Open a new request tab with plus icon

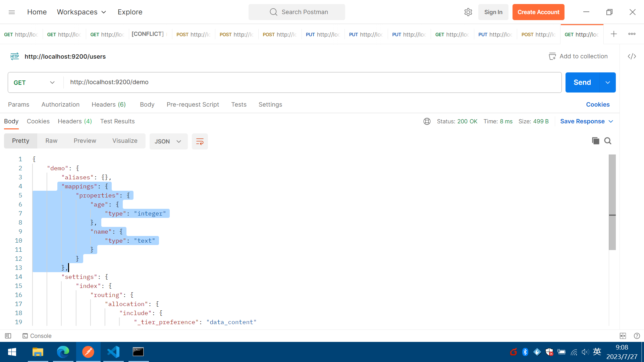pos(613,34)
